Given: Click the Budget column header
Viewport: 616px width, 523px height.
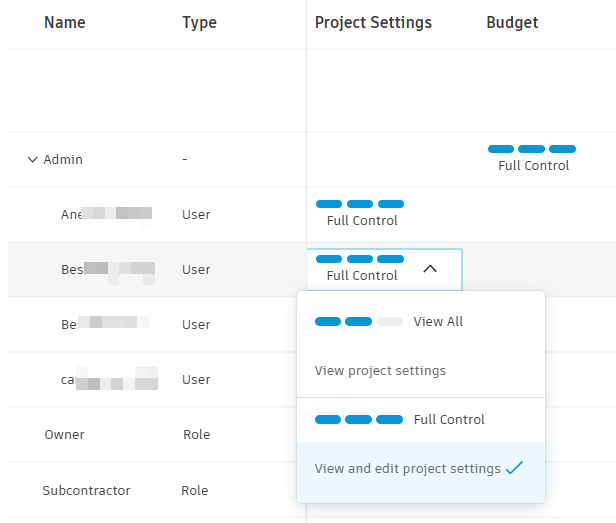Looking at the screenshot, I should pos(512,23).
